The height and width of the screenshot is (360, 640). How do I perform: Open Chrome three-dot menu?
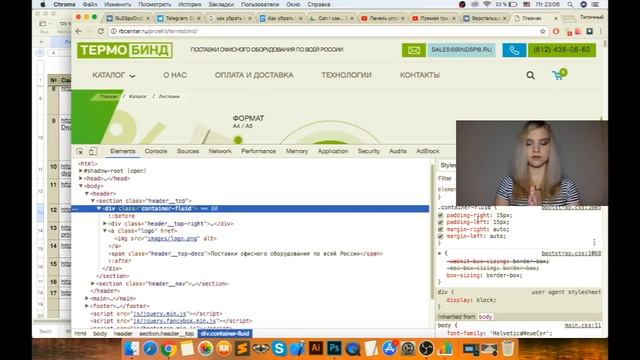[601, 31]
